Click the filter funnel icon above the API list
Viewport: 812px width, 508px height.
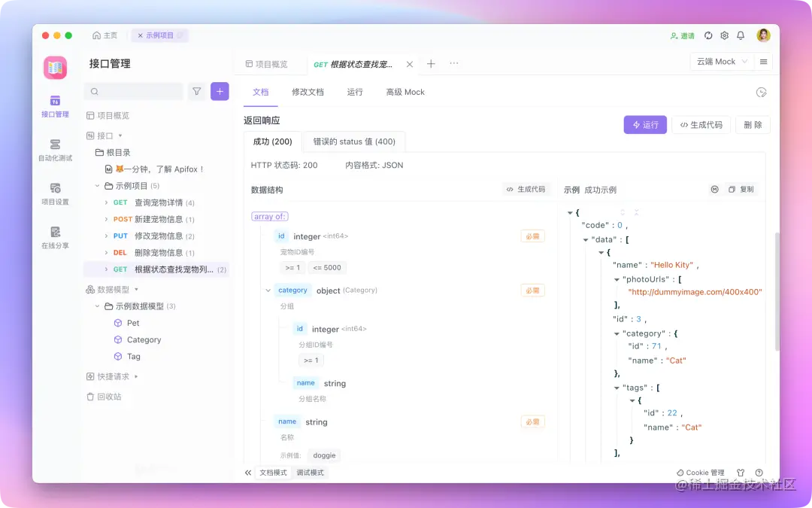[196, 90]
